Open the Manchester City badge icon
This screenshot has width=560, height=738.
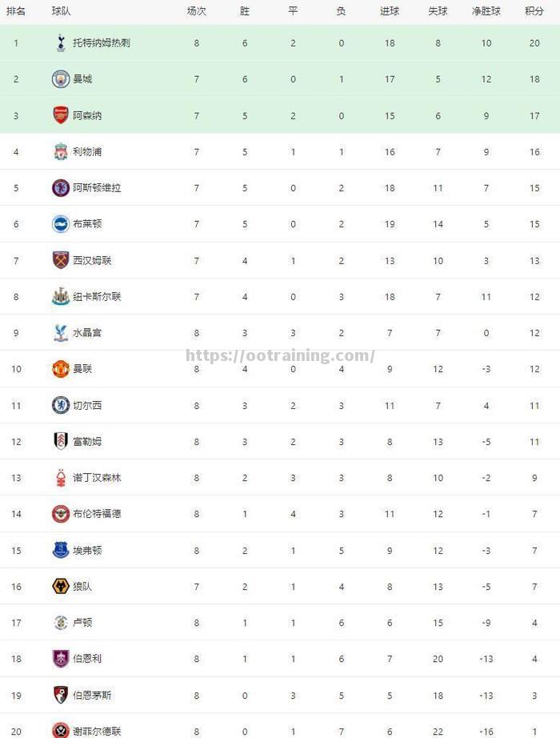(x=60, y=79)
